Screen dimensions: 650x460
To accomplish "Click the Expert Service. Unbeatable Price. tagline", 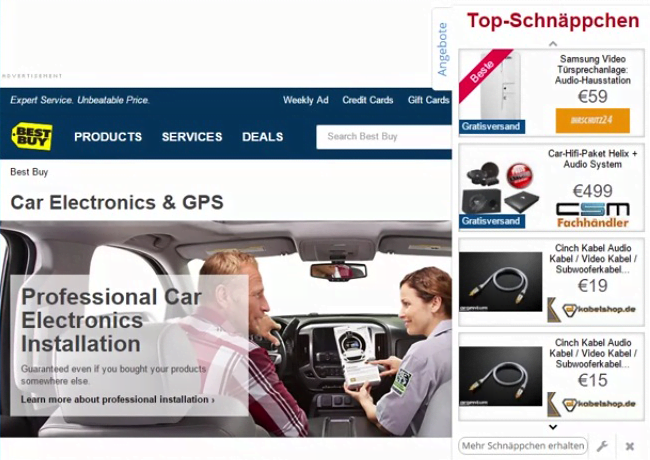I will 80,100.
